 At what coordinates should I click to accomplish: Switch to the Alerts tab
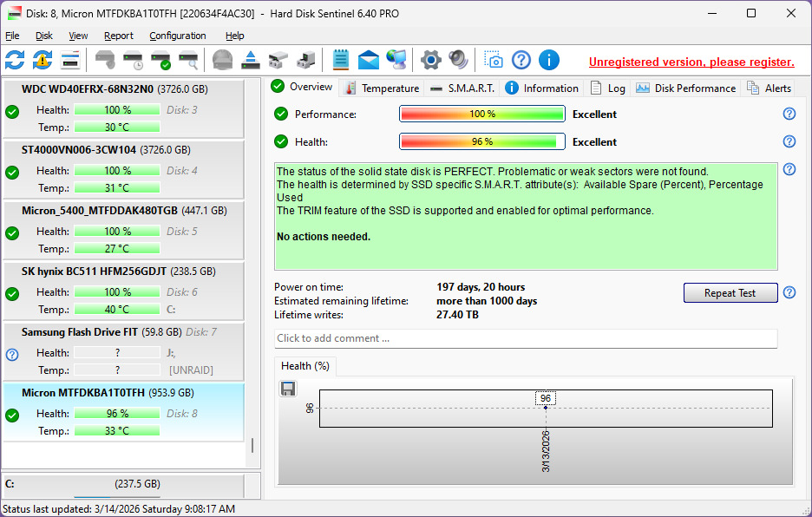(x=769, y=88)
